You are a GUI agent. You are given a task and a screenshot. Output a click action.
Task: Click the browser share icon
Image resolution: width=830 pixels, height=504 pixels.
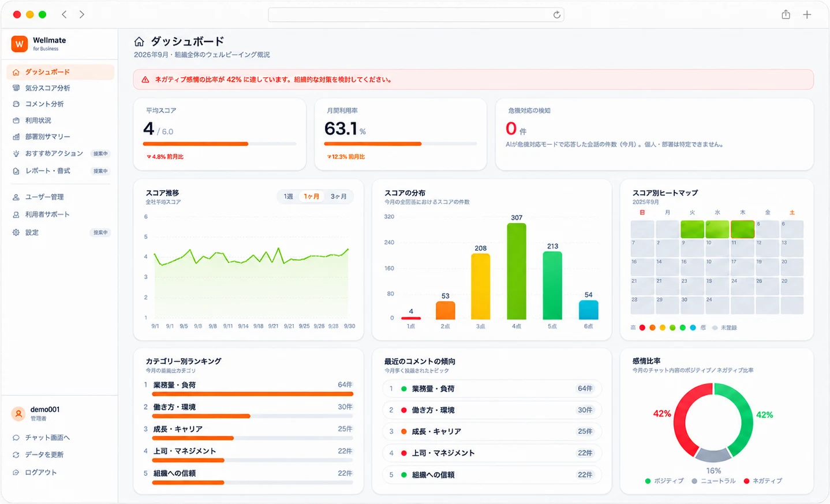(786, 14)
